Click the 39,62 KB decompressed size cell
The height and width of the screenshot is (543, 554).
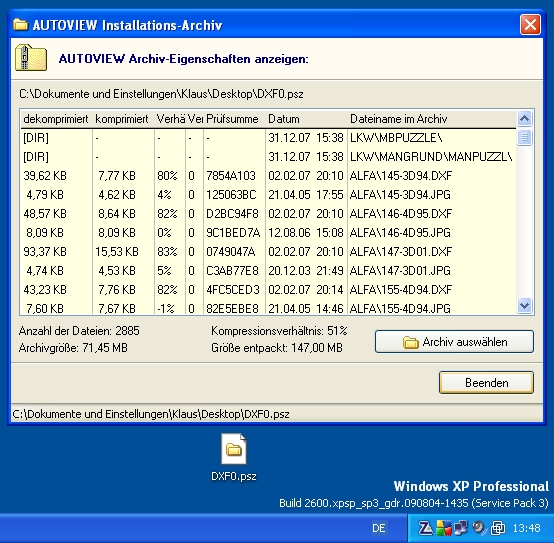pos(45,176)
